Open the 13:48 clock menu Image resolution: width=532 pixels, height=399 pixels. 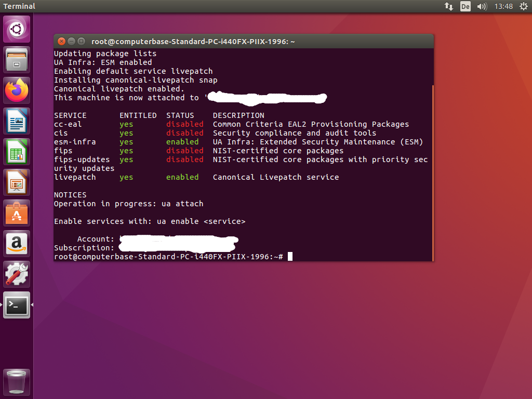click(503, 6)
